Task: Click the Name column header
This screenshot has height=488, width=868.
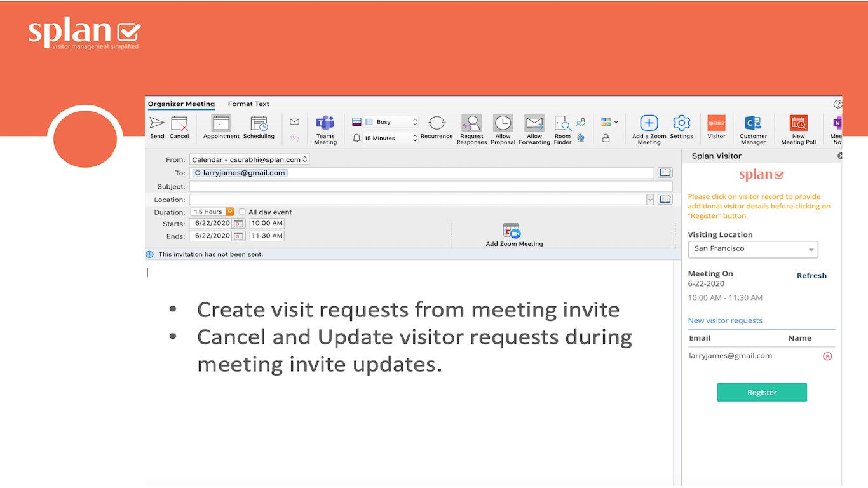Action: tap(799, 338)
